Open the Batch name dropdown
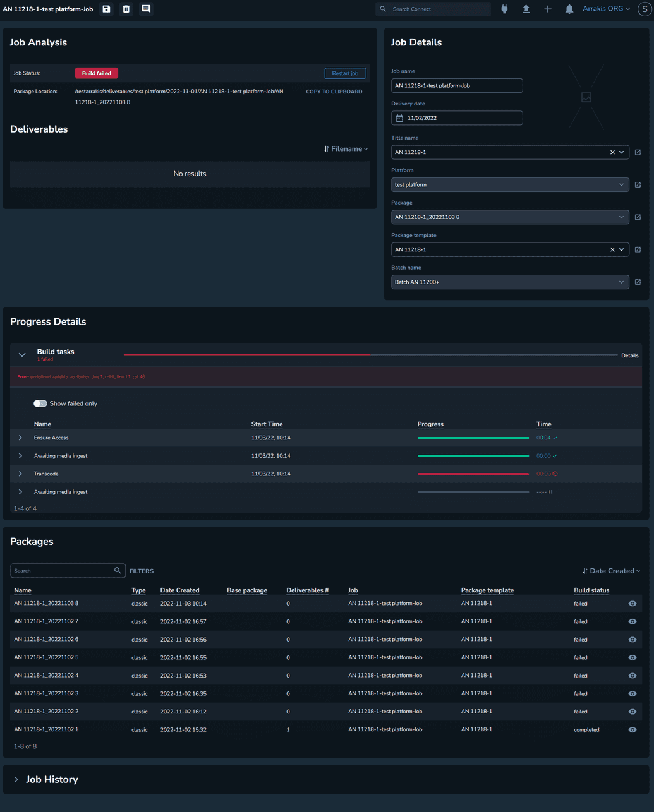This screenshot has height=812, width=654. pyautogui.click(x=510, y=282)
